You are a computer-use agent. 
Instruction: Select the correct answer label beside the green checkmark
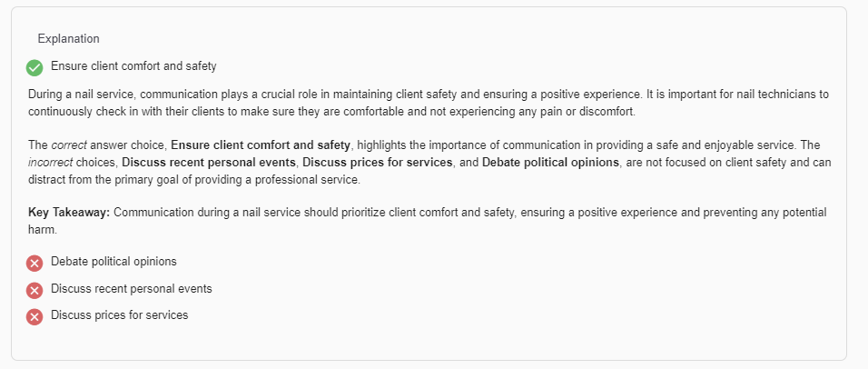coord(133,66)
